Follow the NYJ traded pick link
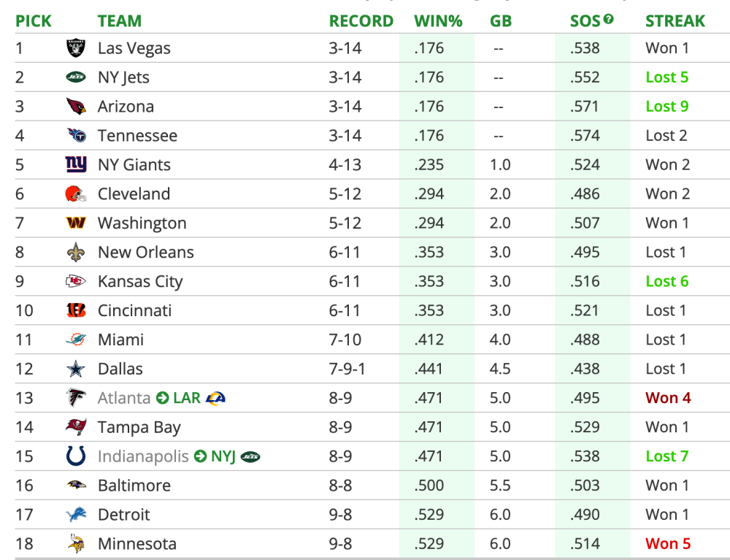730x560 pixels. pos(223,457)
